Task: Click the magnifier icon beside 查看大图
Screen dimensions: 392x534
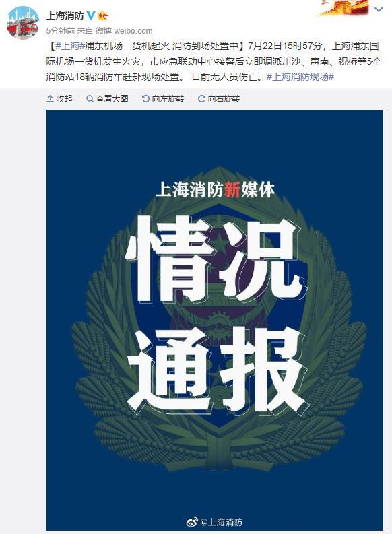Action: [x=90, y=99]
